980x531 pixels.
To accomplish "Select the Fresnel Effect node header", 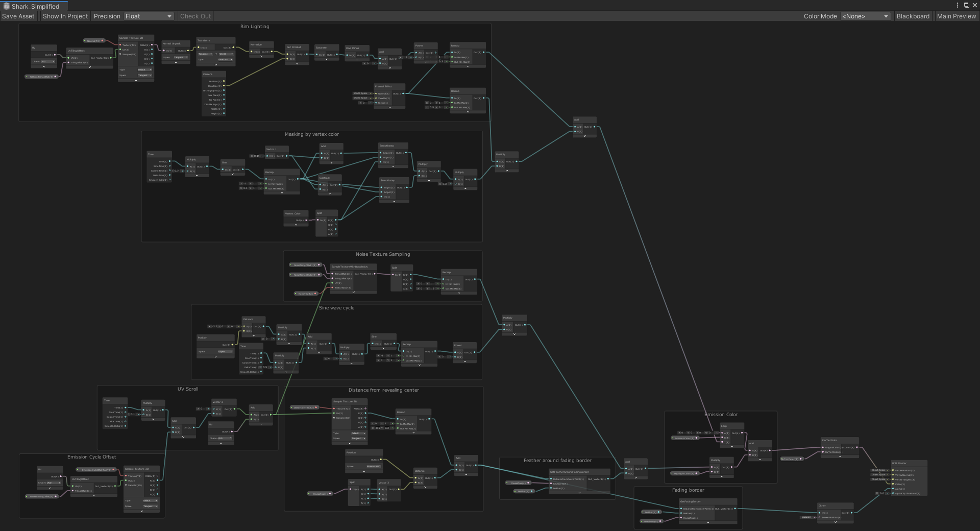I will [389, 86].
